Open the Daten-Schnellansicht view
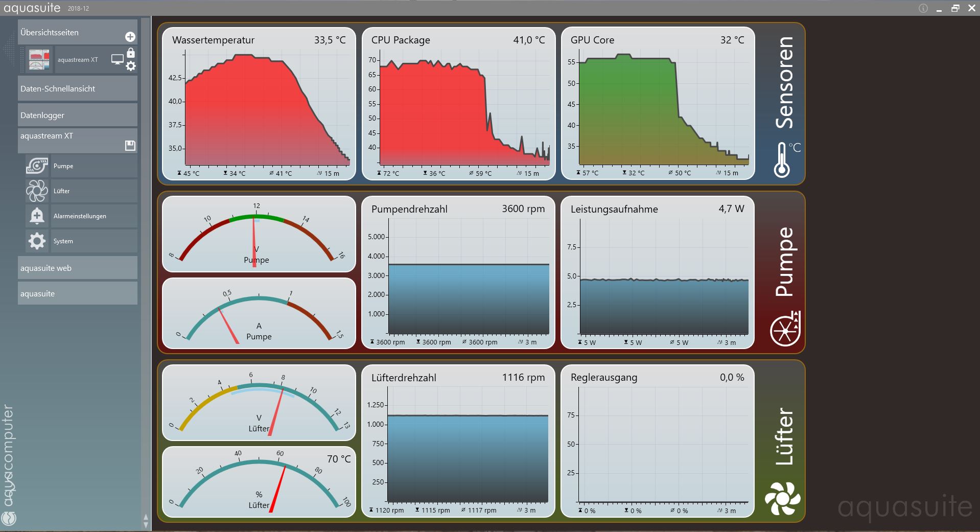980x532 pixels. [77, 88]
